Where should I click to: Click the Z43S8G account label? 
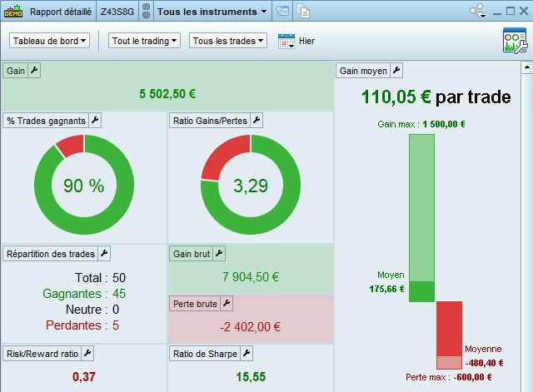click(117, 12)
